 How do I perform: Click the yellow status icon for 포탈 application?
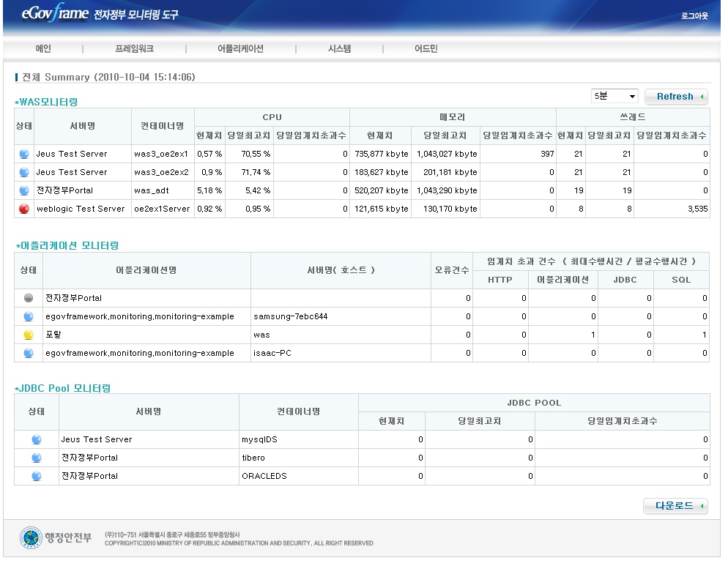point(29,335)
